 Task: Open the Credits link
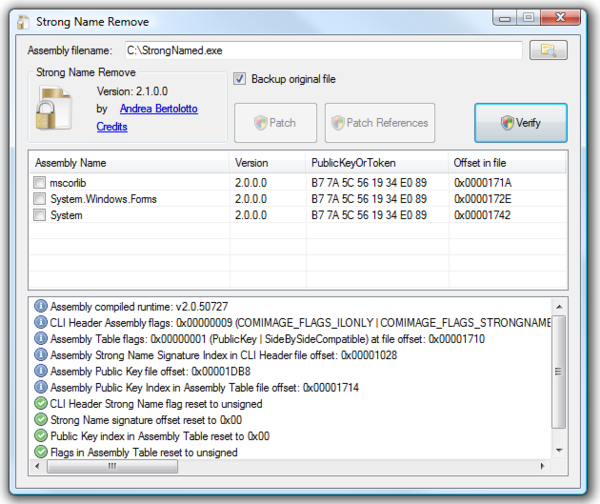pos(112,127)
